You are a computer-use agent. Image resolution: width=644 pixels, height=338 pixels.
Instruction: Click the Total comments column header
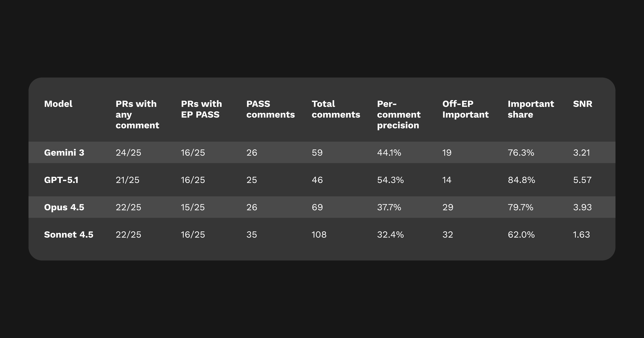click(336, 109)
